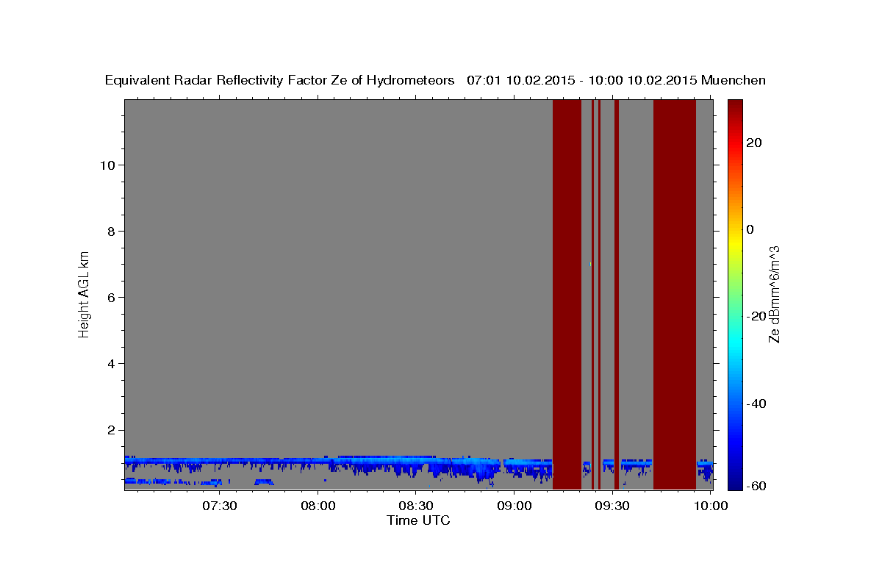This screenshot has height=588, width=882.
Task: Click the colorbar value -40
Action: pos(756,404)
